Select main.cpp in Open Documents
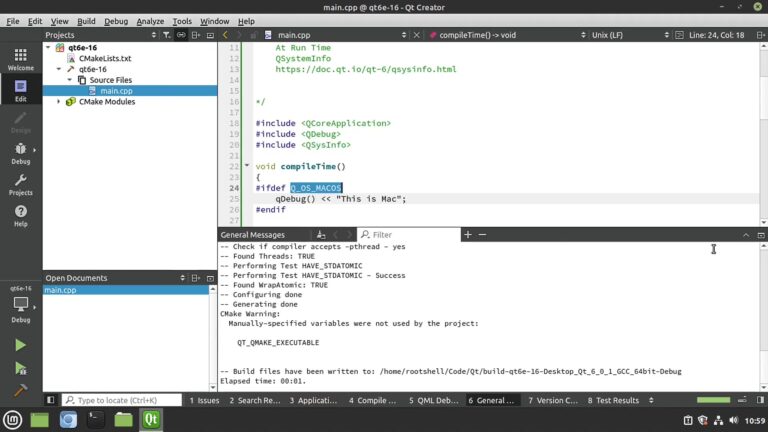The image size is (768, 432). (126, 290)
